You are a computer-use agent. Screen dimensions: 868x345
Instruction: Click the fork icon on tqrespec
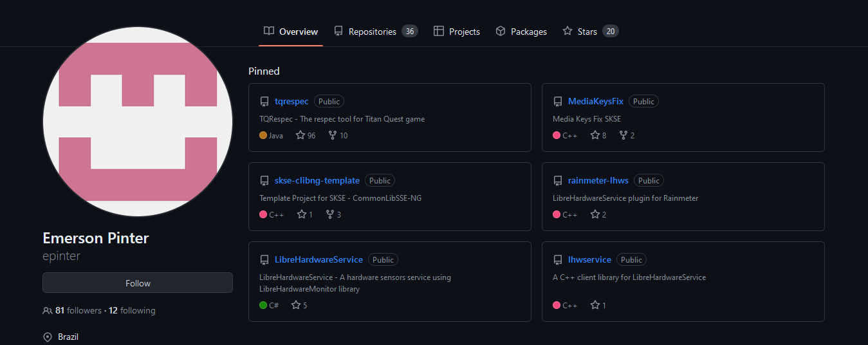point(333,135)
